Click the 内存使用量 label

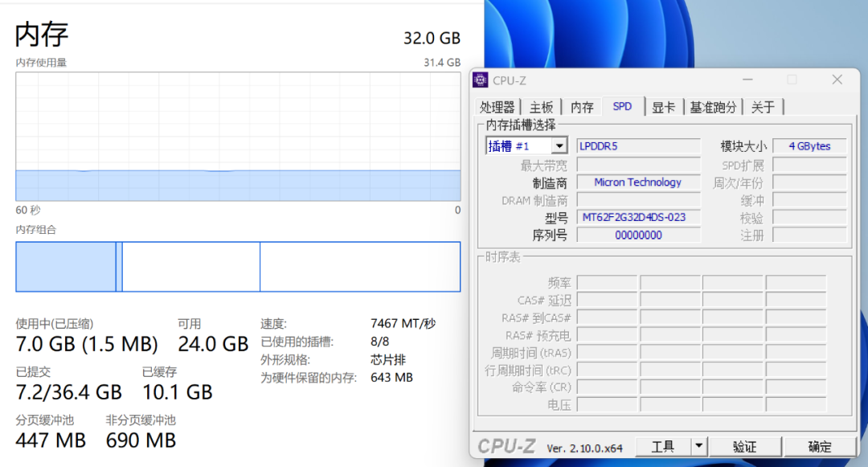pos(41,63)
